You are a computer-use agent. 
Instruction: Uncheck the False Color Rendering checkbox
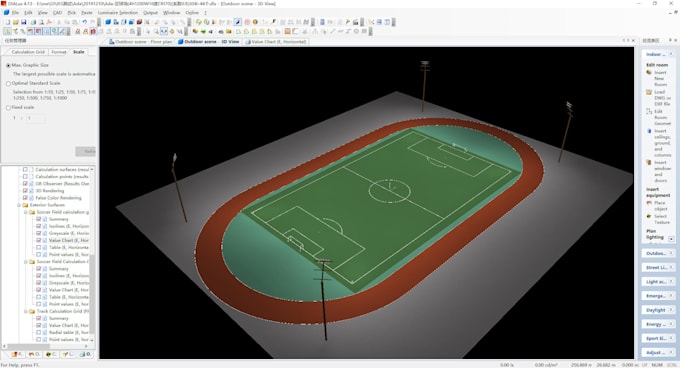pos(25,198)
